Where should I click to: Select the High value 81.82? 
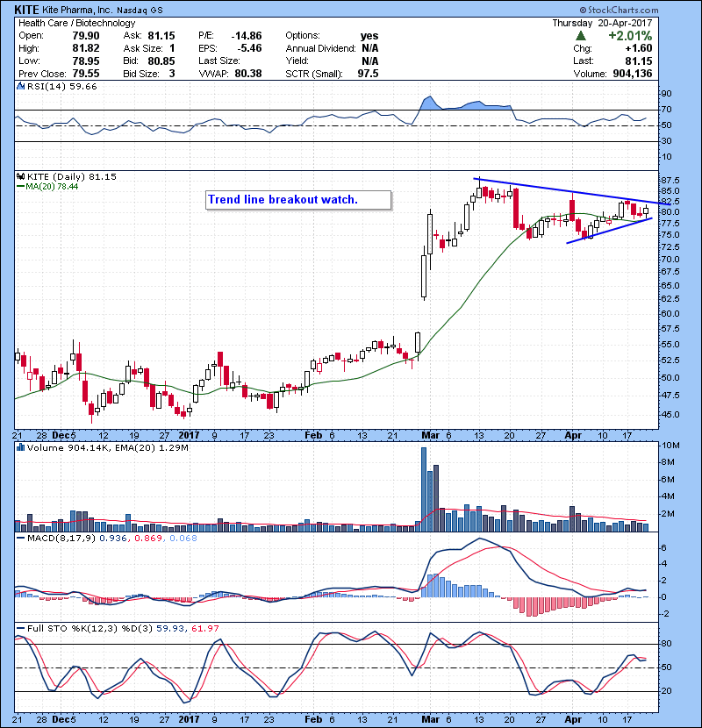pos(86,48)
